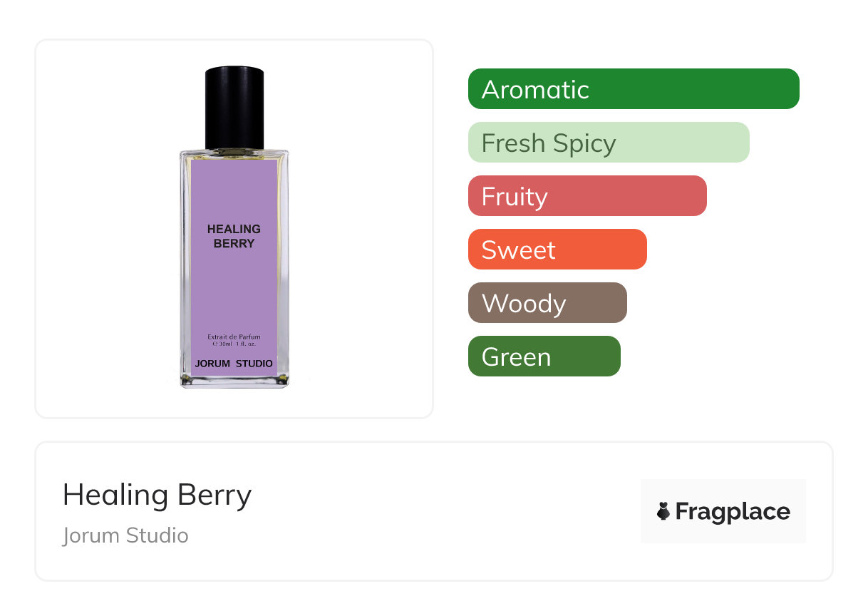Click the Healing Berry bottle image
Viewport: 868px width, 616px height.
point(234,228)
